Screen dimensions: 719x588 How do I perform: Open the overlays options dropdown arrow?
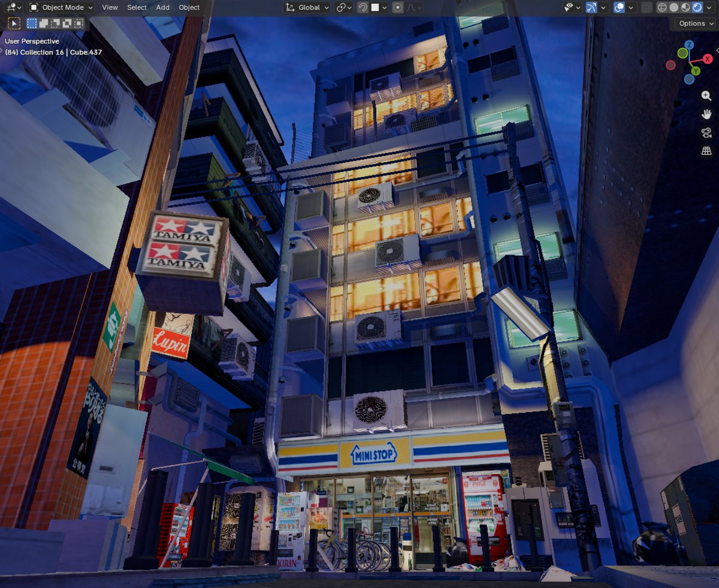tap(632, 7)
